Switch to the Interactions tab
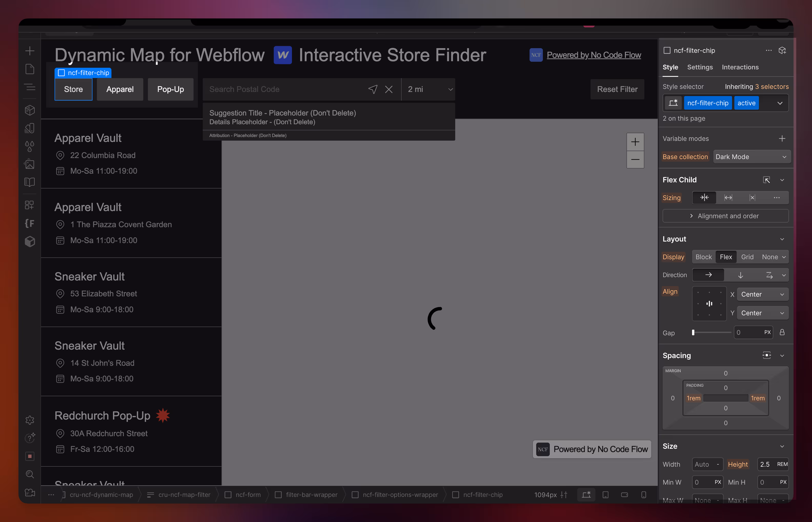The image size is (812, 522). pyautogui.click(x=740, y=67)
